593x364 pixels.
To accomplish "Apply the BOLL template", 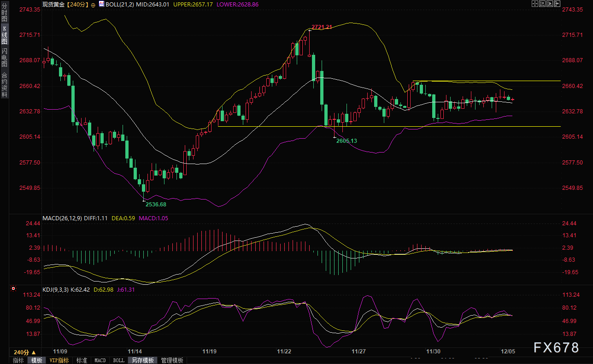I will [x=118, y=360].
